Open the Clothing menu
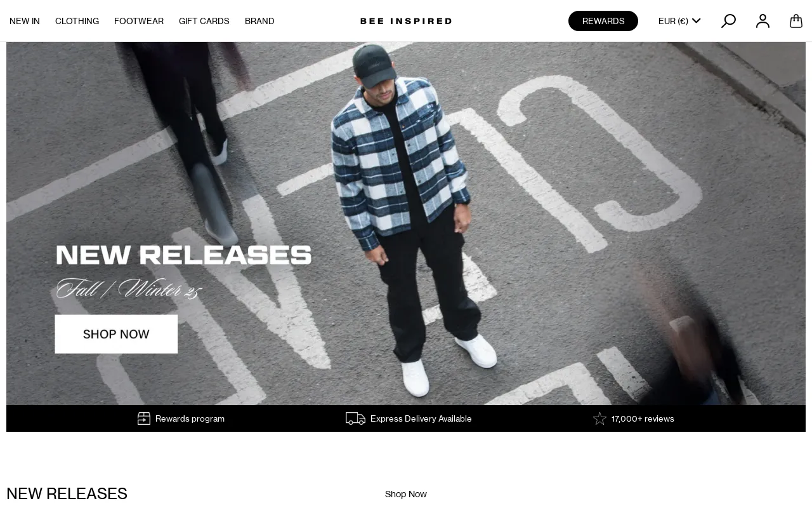 click(77, 21)
